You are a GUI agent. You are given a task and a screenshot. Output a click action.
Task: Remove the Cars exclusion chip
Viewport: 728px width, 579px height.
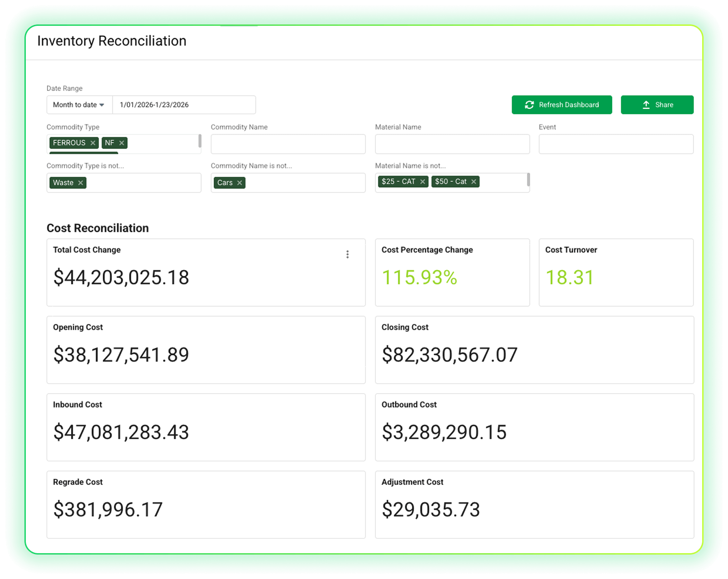[239, 183]
